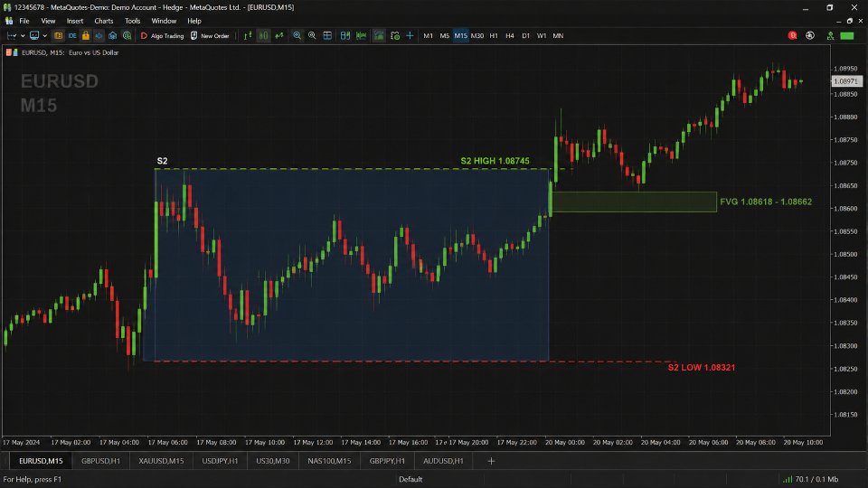Click the current price tag 1.08971
The image size is (868, 488).
coord(846,81)
